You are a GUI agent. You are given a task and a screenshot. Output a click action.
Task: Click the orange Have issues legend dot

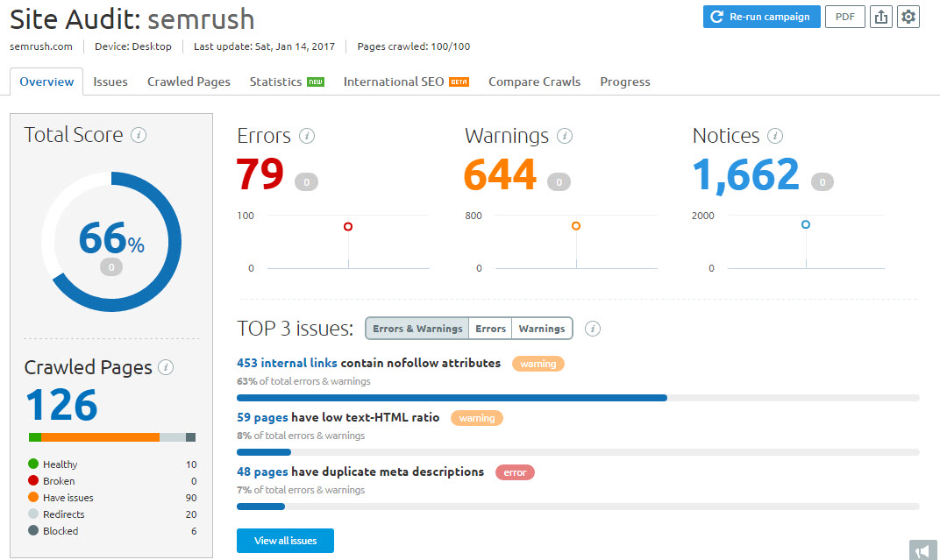[33, 497]
